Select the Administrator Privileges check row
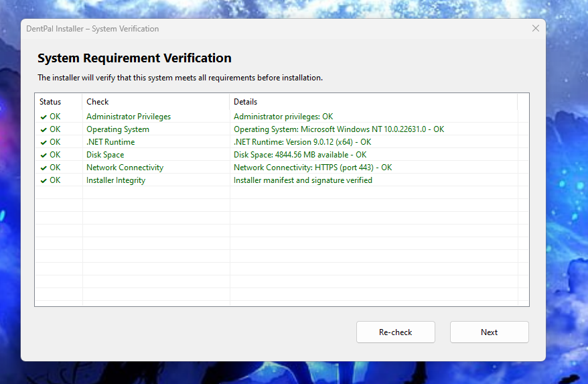Screen dimensions: 588x384 pyautogui.click(x=129, y=117)
